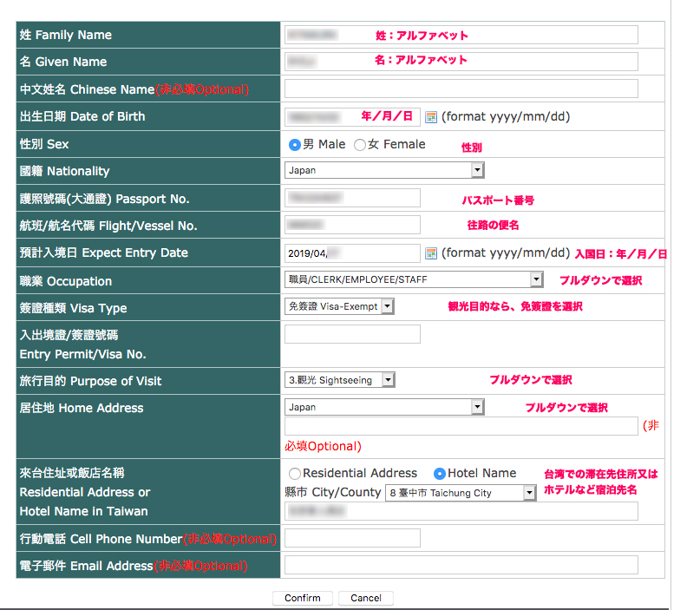This screenshot has width=700, height=610.
Task: Choose the Hotel Name radio option
Action: coord(440,474)
